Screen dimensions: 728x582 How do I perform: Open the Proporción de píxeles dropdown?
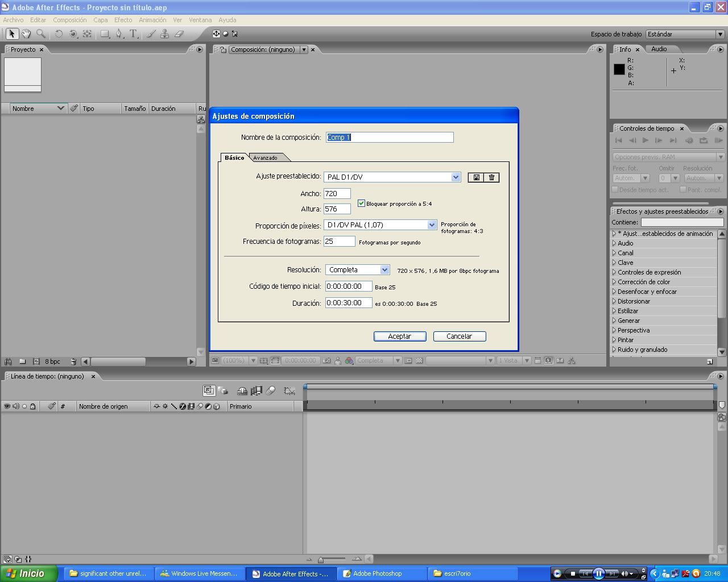tap(380, 225)
